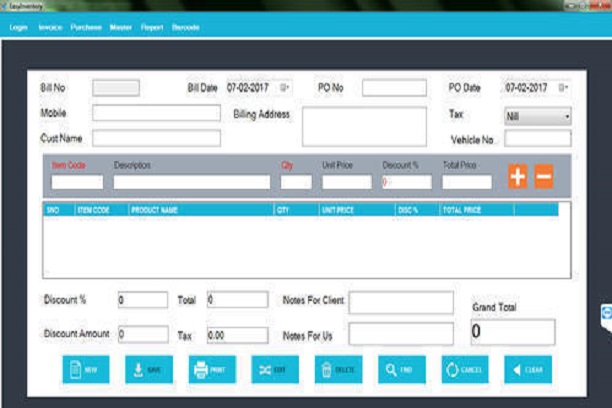612x408 pixels.
Task: Click the Bill No field
Action: pos(116,88)
